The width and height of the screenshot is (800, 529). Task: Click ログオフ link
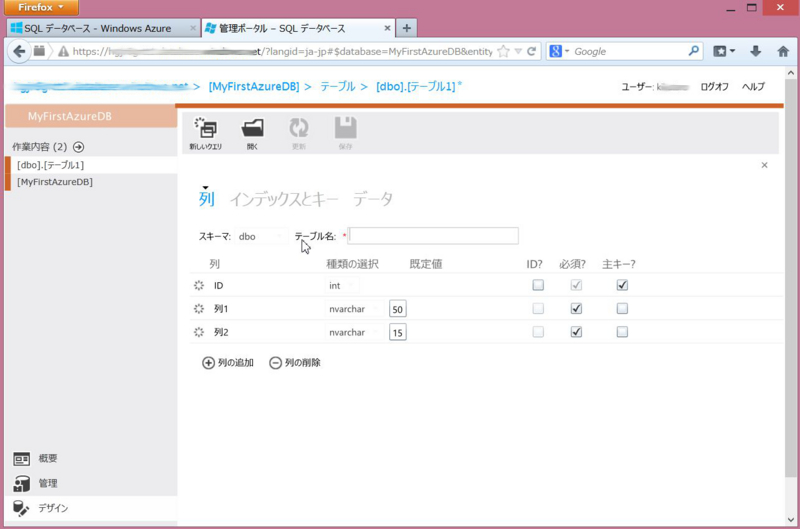(x=714, y=87)
